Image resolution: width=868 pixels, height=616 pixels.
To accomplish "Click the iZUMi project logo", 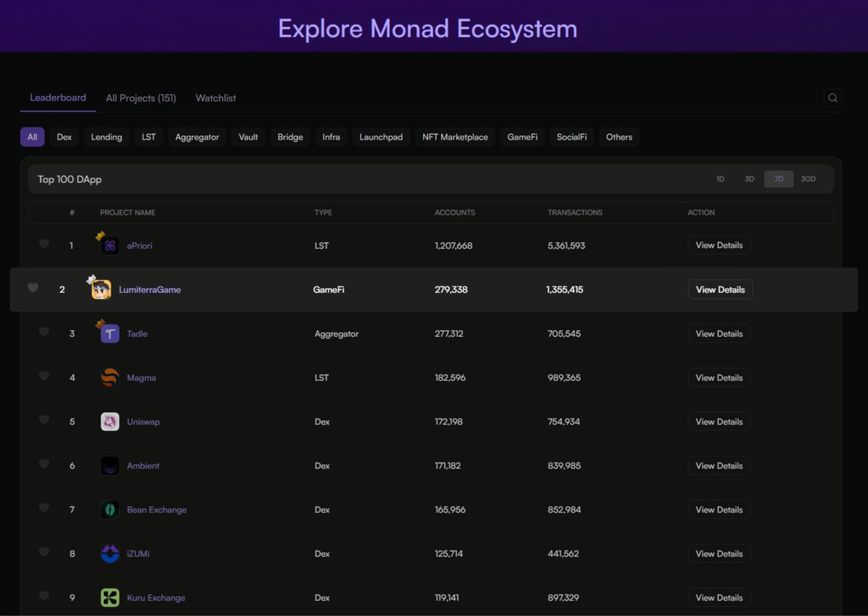I will (x=109, y=553).
